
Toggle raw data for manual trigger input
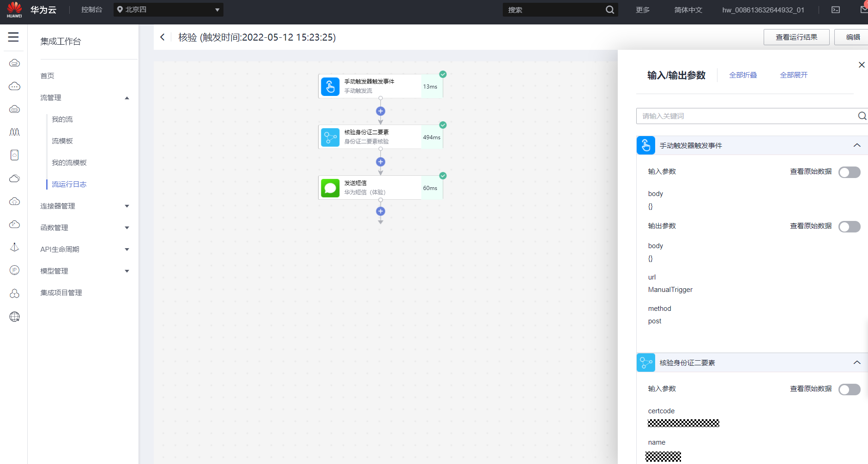pyautogui.click(x=850, y=173)
